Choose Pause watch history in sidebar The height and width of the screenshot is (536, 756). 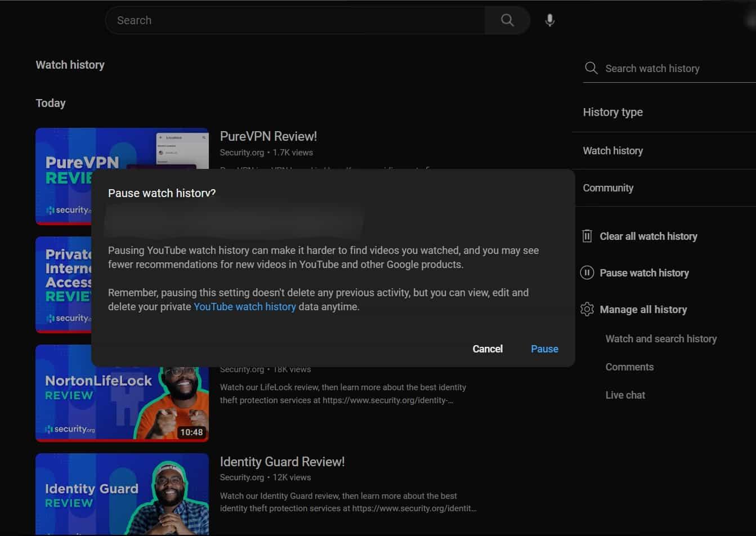point(644,273)
